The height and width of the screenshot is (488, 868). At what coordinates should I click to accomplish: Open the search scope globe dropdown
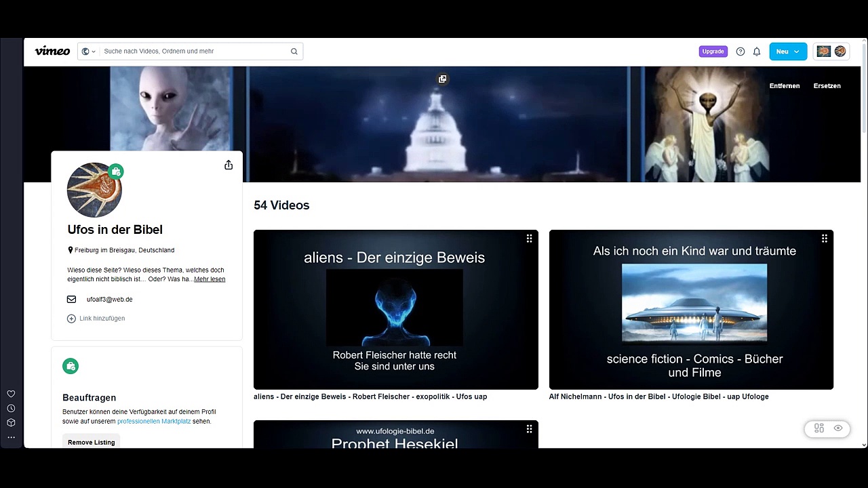coord(88,52)
